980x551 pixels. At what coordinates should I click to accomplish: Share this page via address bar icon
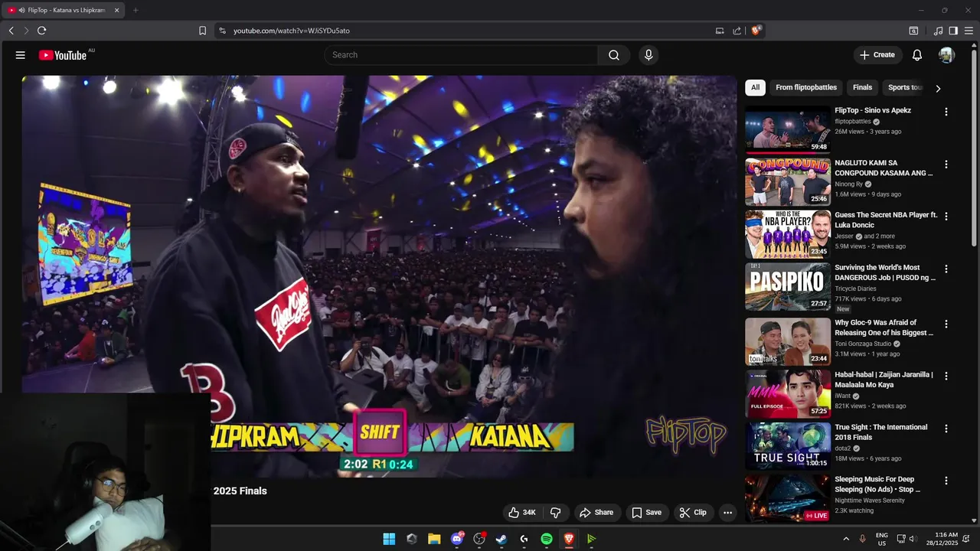click(x=737, y=31)
